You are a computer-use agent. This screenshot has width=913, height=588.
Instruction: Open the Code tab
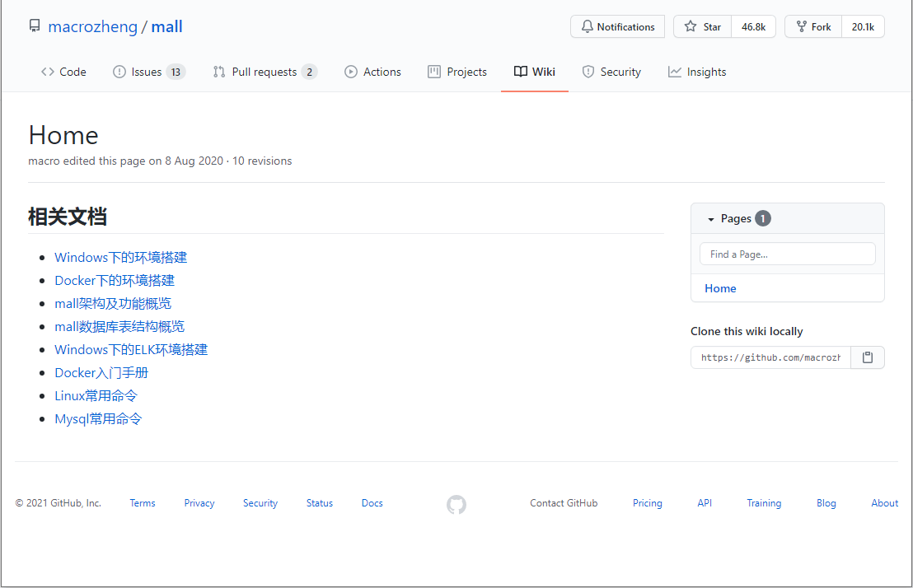[63, 72]
